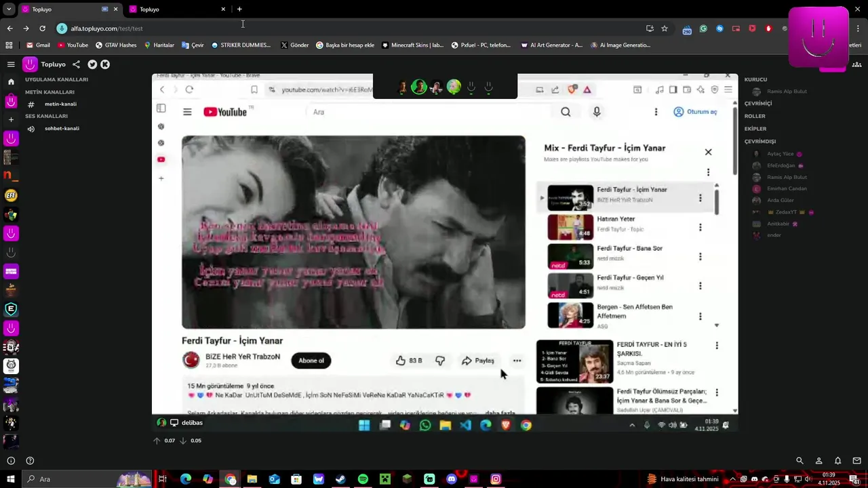Open the Grammarly extension icon

[x=703, y=28]
